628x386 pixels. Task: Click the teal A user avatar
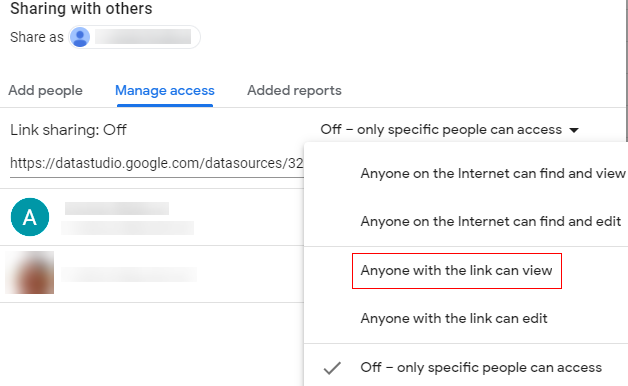pos(30,217)
